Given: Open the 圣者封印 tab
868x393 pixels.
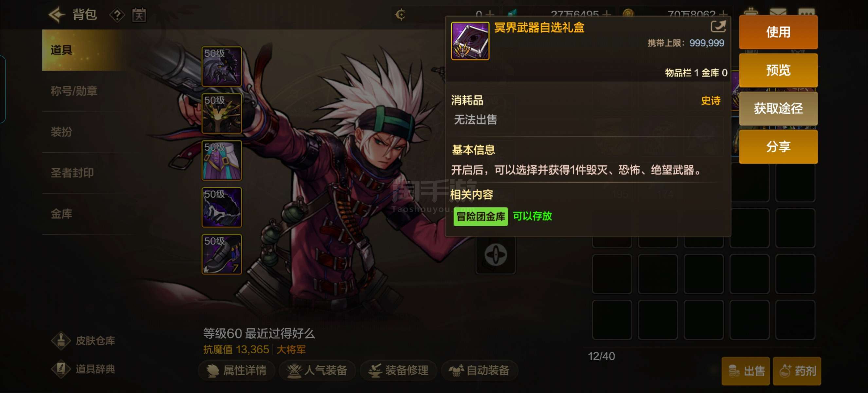Looking at the screenshot, I should click(72, 173).
